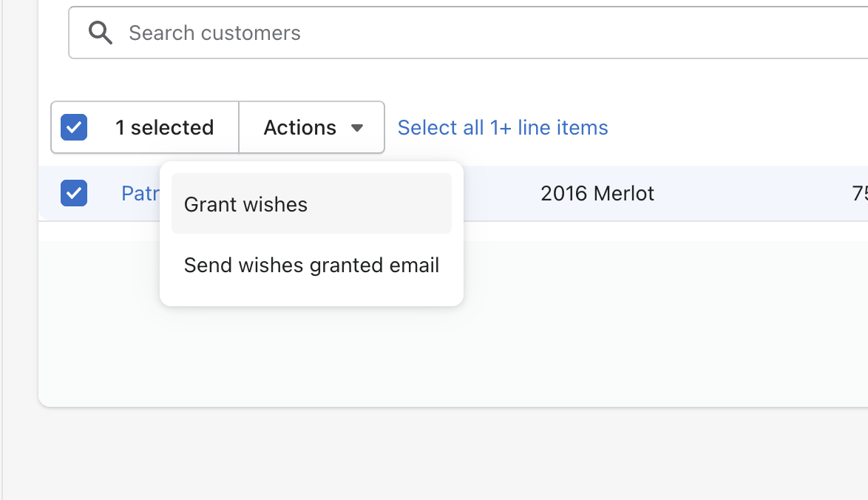Click the word 'Actions' in the bulk toolbar
Image resolution: width=868 pixels, height=500 pixels.
click(x=299, y=127)
